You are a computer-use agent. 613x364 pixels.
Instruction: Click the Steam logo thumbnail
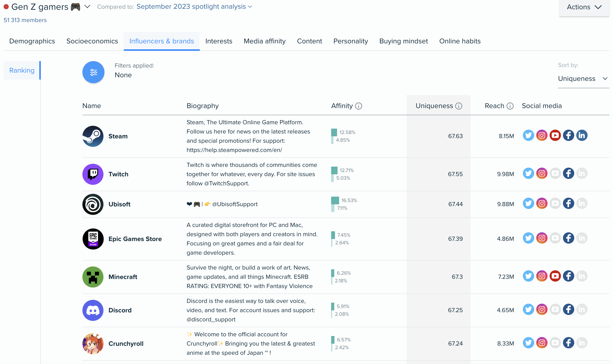pos(93,136)
